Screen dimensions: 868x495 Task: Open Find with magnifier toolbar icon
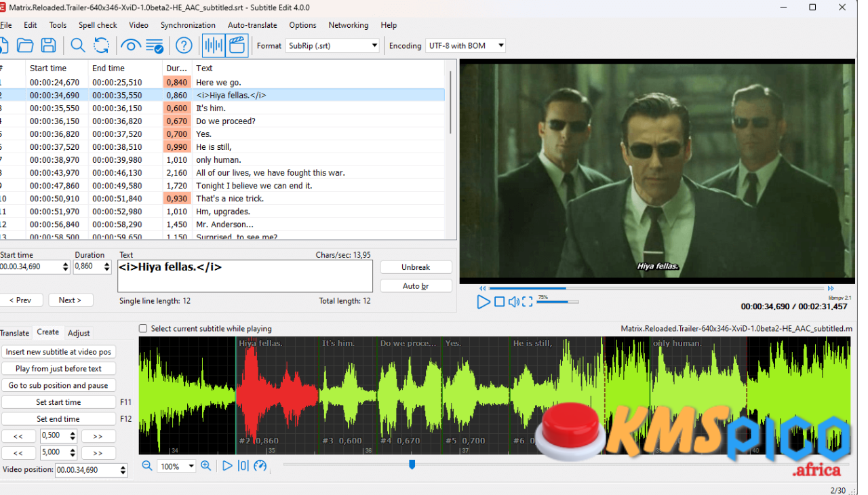78,45
